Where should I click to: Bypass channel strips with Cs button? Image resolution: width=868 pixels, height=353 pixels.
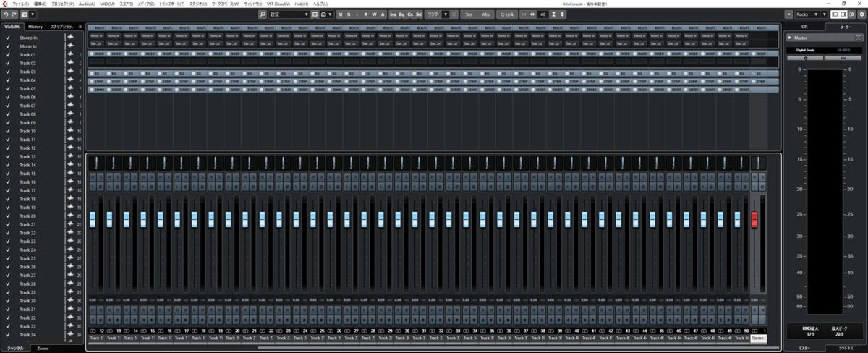coord(410,14)
